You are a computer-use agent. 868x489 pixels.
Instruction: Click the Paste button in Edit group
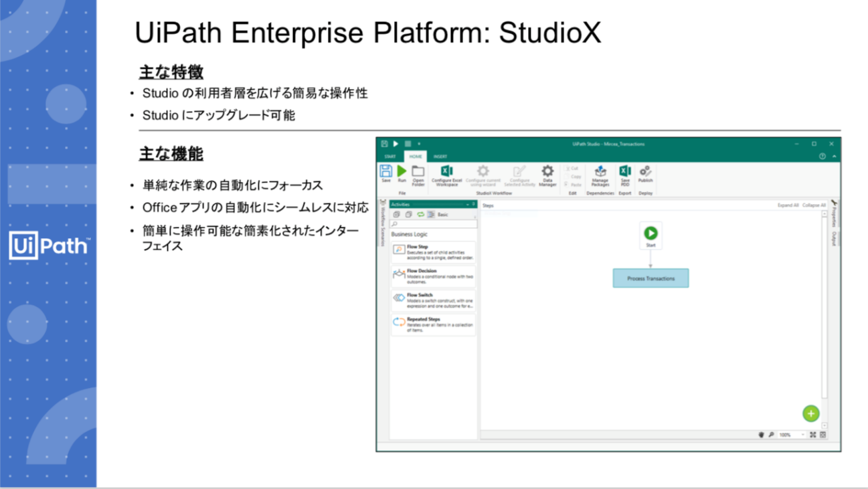tap(573, 185)
